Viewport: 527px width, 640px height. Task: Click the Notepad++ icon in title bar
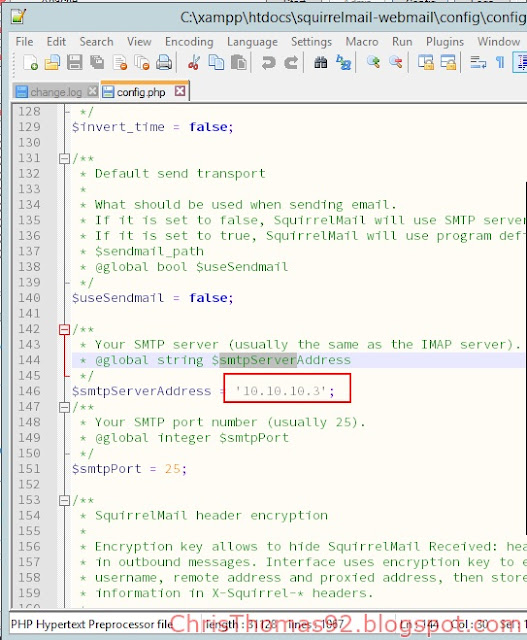coord(19,16)
